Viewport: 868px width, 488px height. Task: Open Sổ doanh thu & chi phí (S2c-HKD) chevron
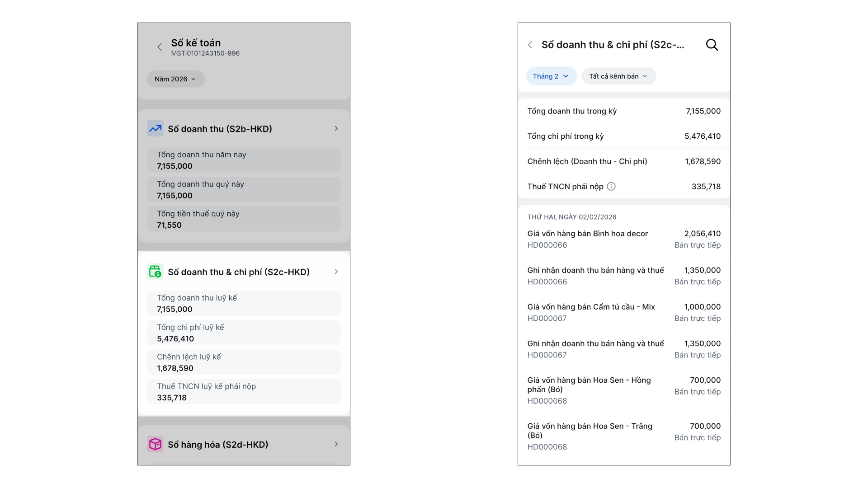[336, 272]
